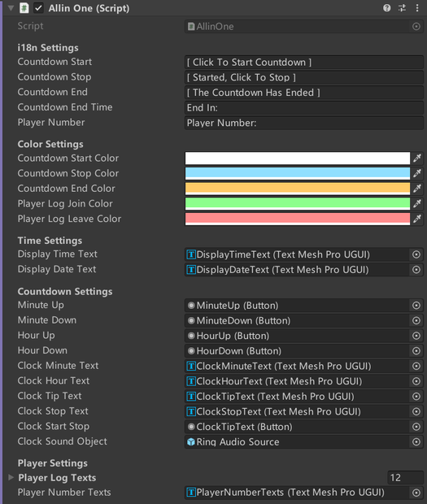Click the Countdown Start text field
Screen dimensions: 427x504
[304, 63]
